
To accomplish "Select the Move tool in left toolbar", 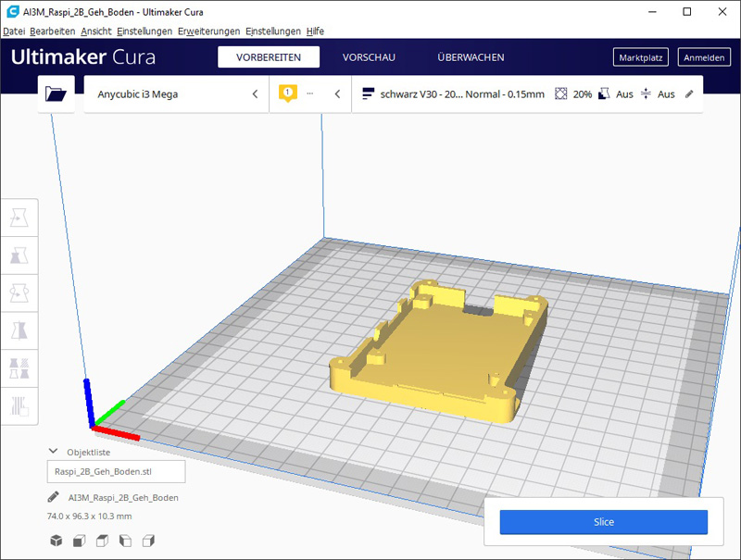I will pos(19,218).
